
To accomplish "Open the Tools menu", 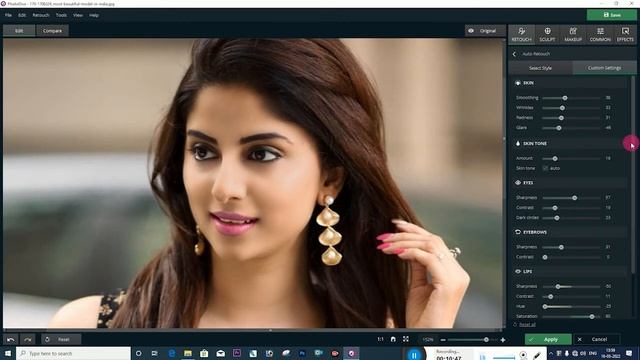I will click(61, 15).
